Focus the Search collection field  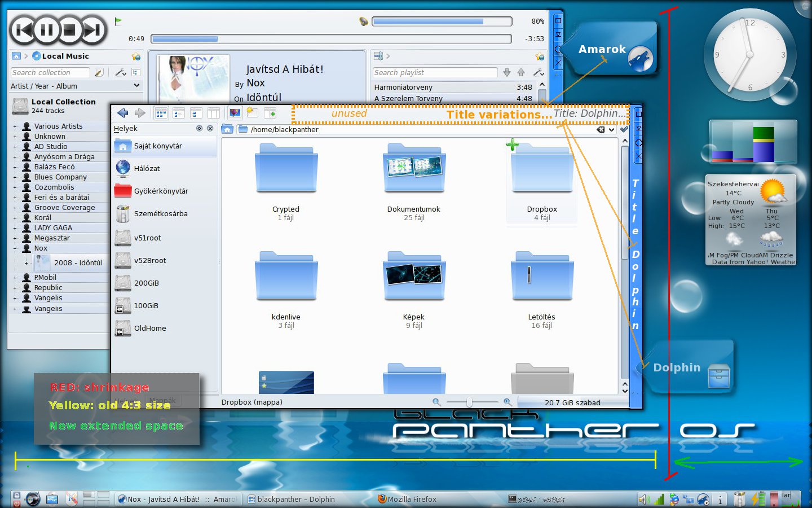pyautogui.click(x=50, y=72)
